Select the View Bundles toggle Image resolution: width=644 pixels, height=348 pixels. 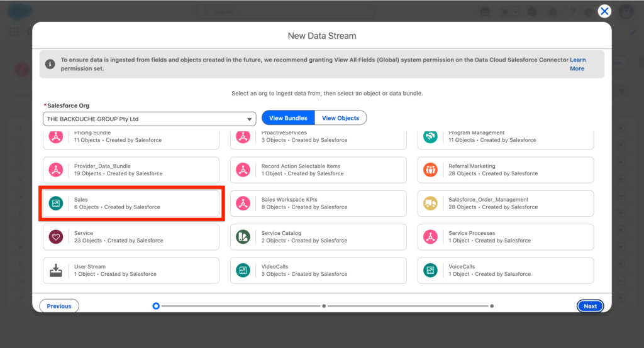click(x=288, y=118)
